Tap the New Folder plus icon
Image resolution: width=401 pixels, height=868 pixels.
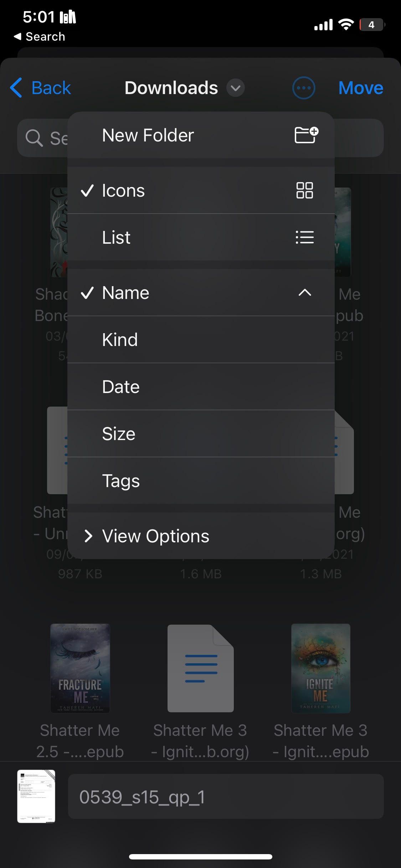click(306, 135)
